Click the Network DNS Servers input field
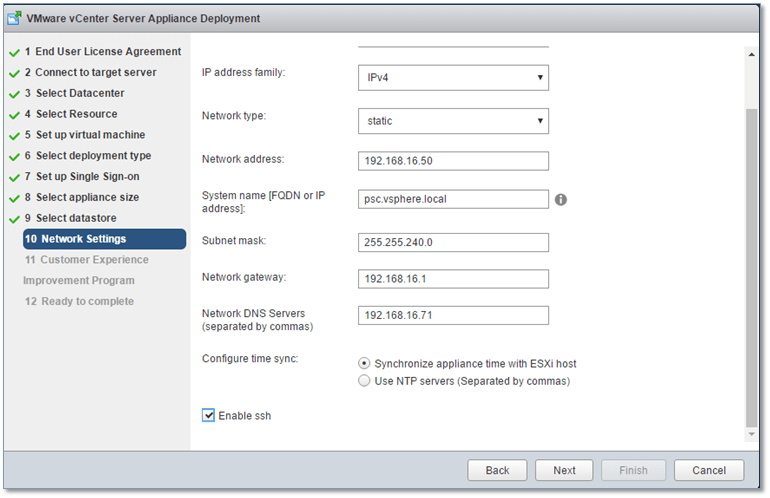 (453, 315)
